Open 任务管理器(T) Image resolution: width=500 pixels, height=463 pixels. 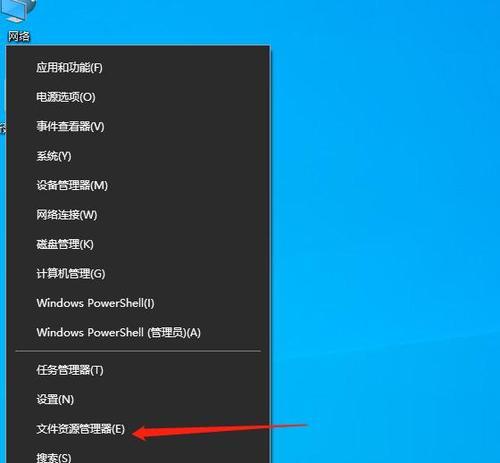pos(138,370)
